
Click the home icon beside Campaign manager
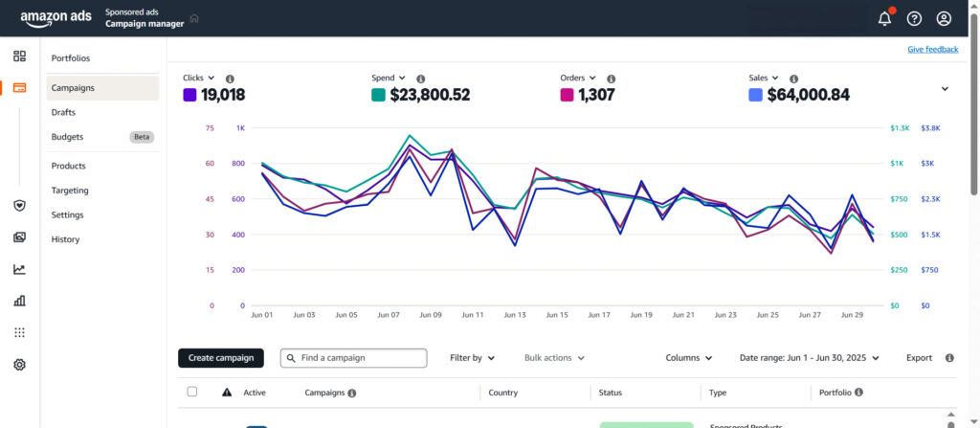194,18
